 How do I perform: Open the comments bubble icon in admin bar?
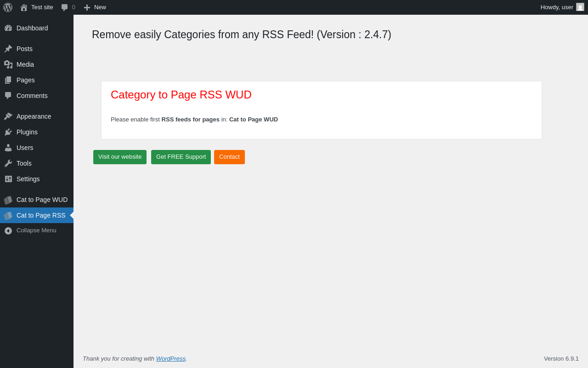click(x=64, y=7)
